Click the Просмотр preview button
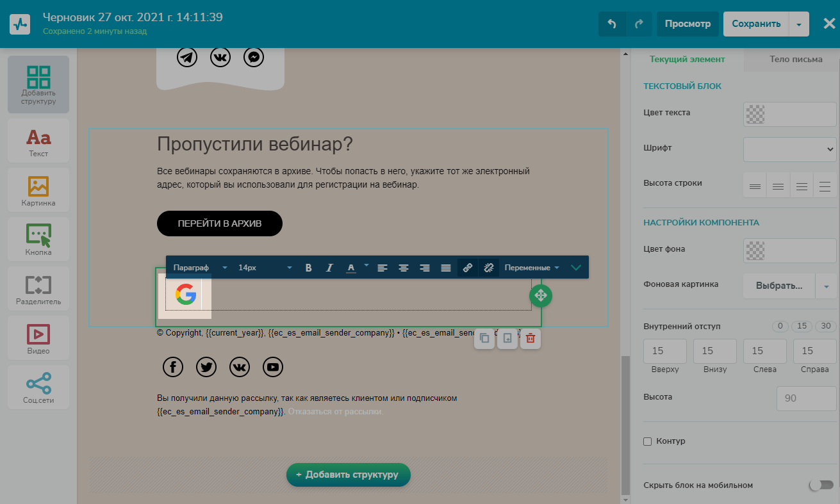Viewport: 840px width, 504px height. tap(688, 24)
